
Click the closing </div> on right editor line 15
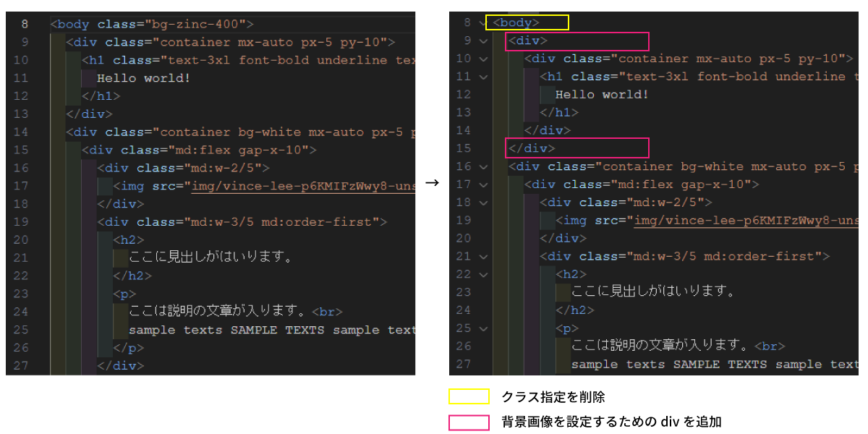click(x=532, y=149)
